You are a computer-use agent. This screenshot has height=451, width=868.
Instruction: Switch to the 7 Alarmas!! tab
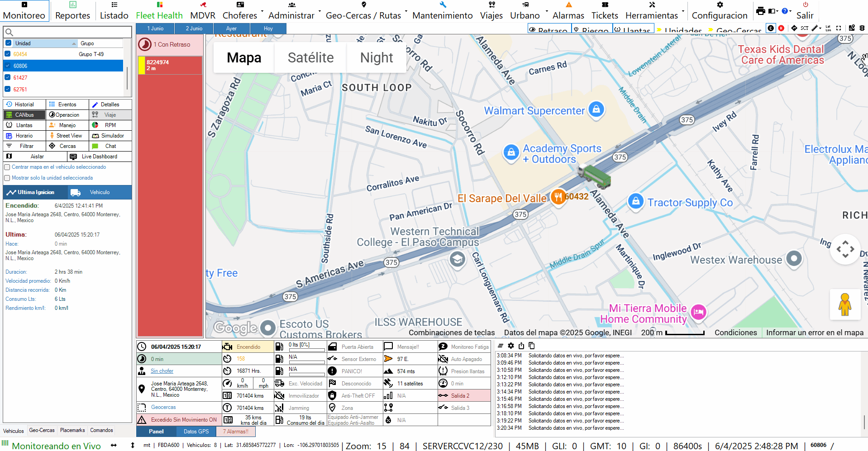coord(235,432)
